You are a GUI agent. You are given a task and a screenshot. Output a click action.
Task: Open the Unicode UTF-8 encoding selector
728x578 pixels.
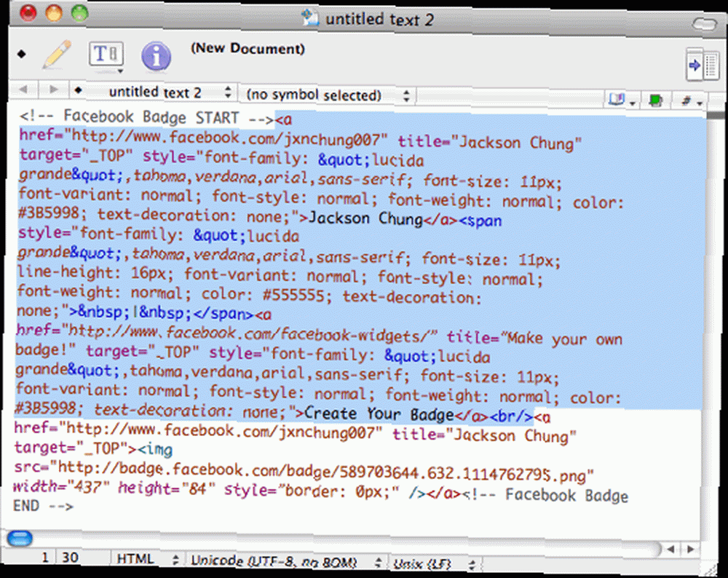click(x=285, y=562)
